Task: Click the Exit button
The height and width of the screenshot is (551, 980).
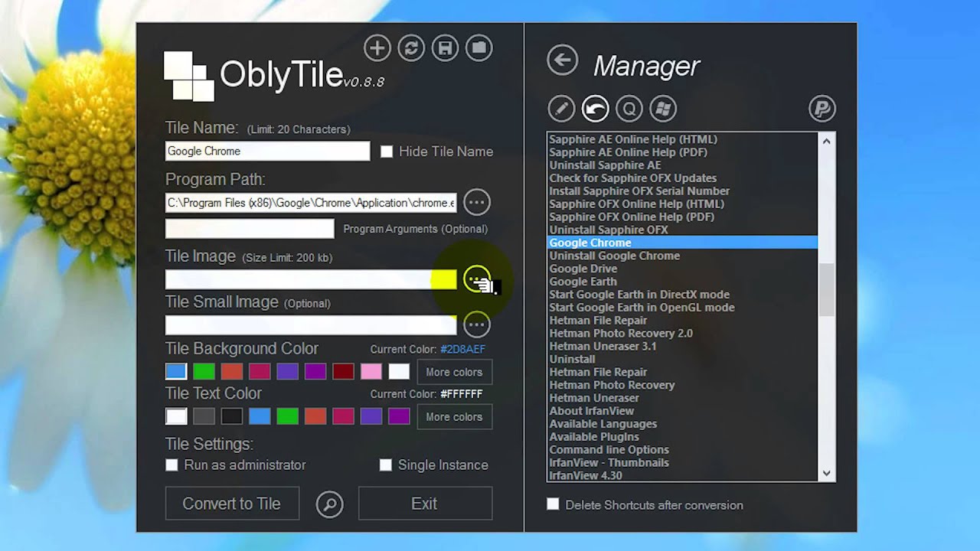Action: tap(425, 504)
